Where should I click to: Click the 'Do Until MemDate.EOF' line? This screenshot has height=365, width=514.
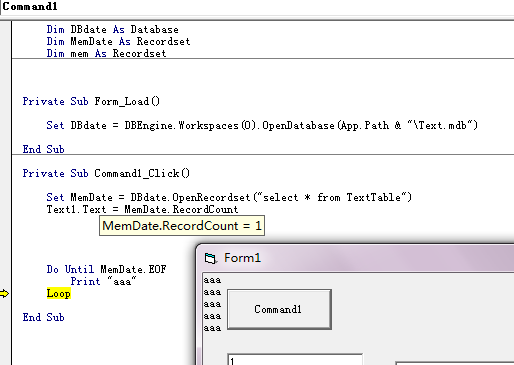106,269
